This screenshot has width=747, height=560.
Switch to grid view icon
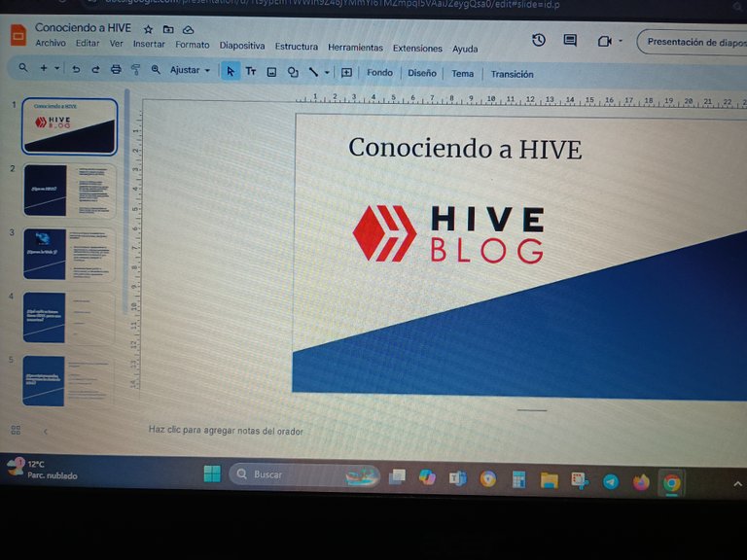click(16, 430)
